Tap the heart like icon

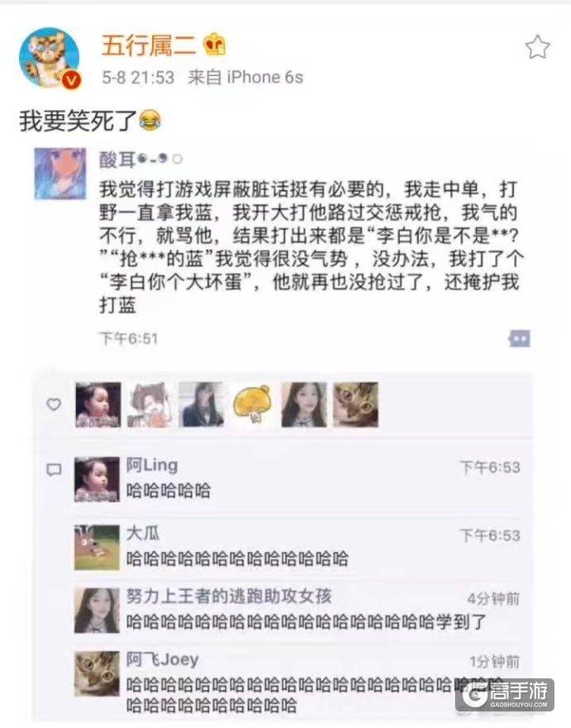54,405
